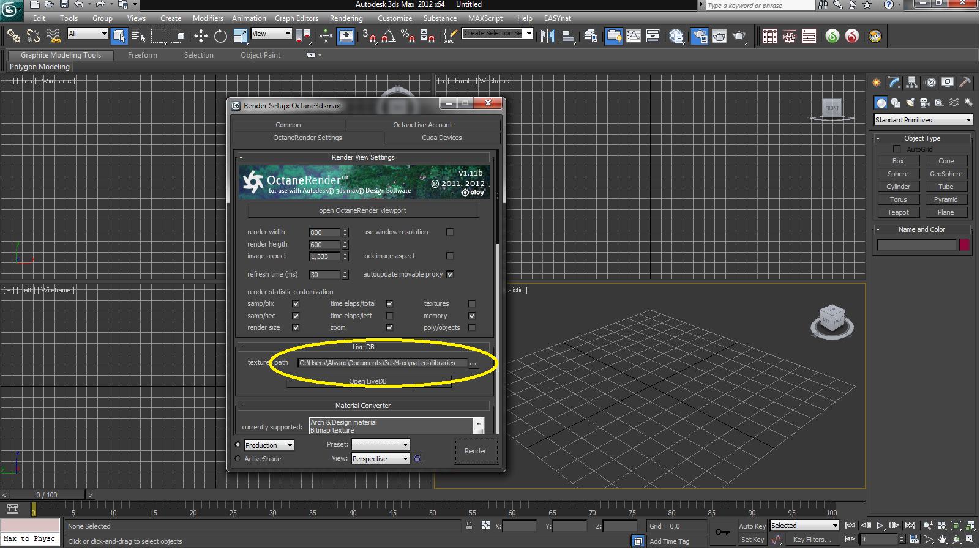The width and height of the screenshot is (980, 550).
Task: Click the Unlink Selection tool
Action: (33, 36)
